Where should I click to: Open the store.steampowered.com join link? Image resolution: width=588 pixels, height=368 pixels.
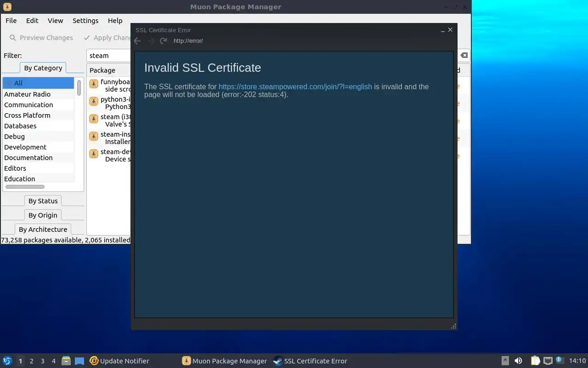coord(295,86)
